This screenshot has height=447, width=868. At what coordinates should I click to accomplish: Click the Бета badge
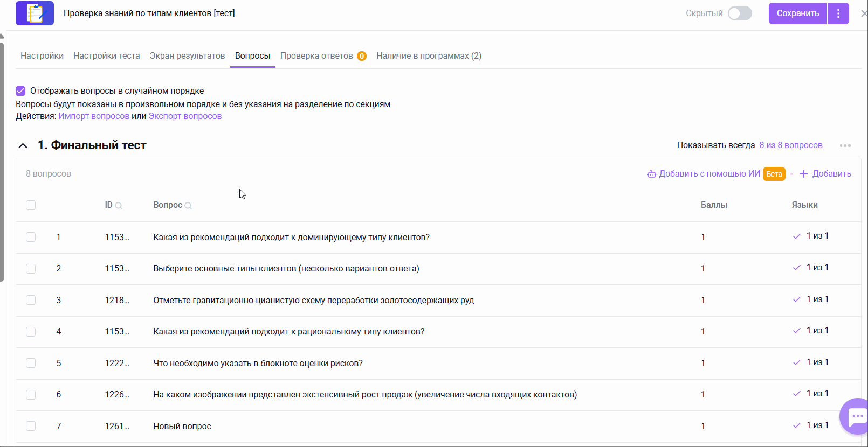[x=774, y=174]
